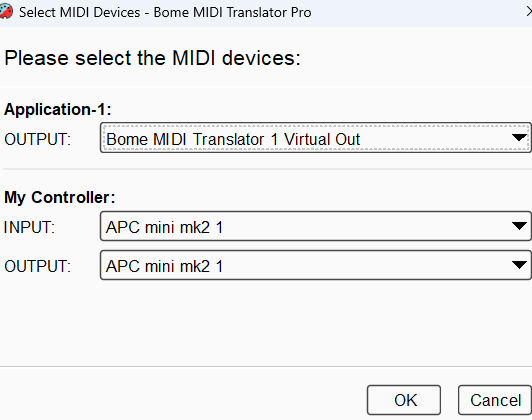Confirm device selection with OK
The width and height of the screenshot is (532, 420).
[404, 400]
